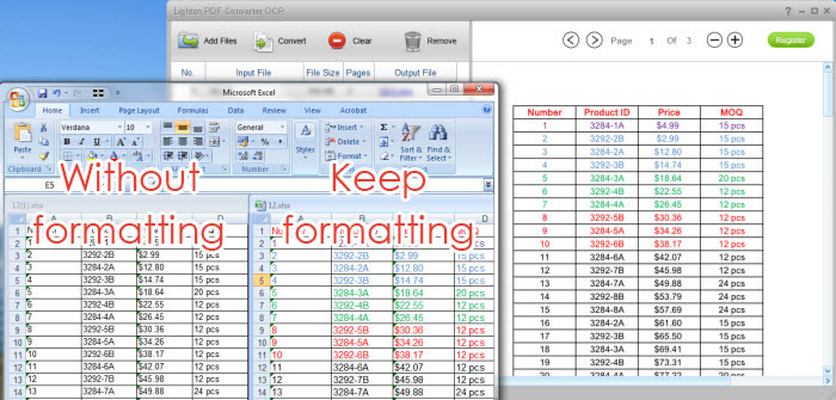The height and width of the screenshot is (400, 836).
Task: Expand the Excel formula bar
Action: (488, 184)
